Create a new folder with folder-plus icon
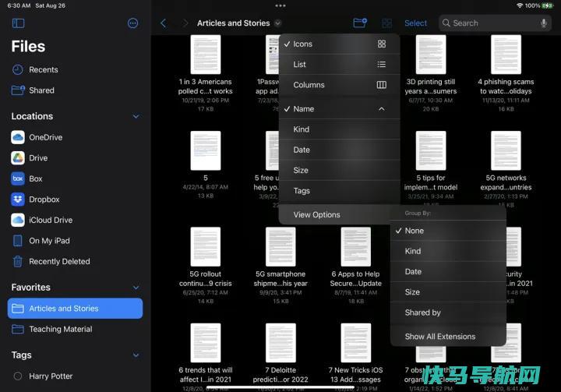 tap(359, 23)
